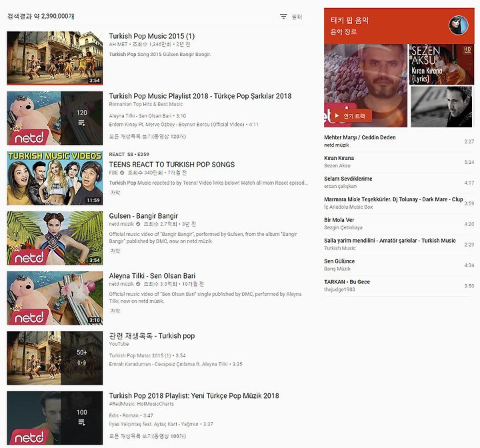Open the Romanian Top Hits & Best Music channel
480x448 pixels.
point(146,104)
